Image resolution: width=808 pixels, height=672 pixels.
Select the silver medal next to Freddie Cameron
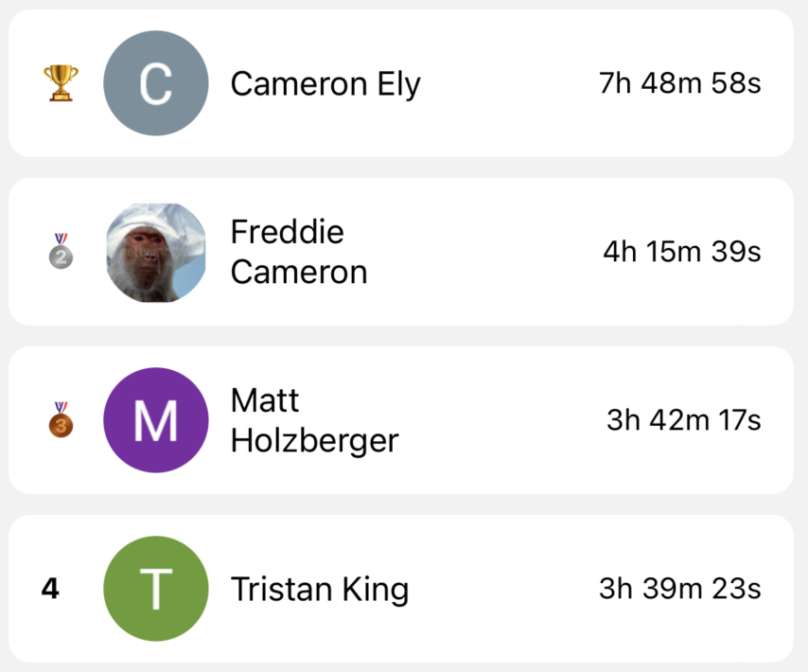(x=61, y=252)
